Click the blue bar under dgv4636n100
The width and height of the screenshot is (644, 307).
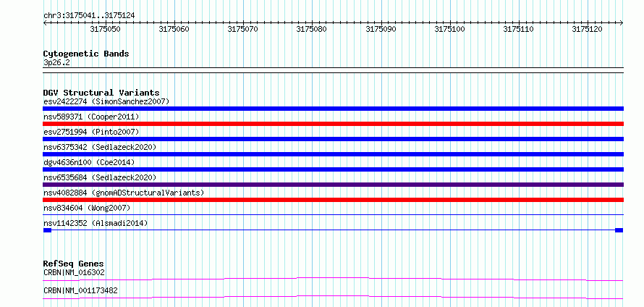pos(333,169)
